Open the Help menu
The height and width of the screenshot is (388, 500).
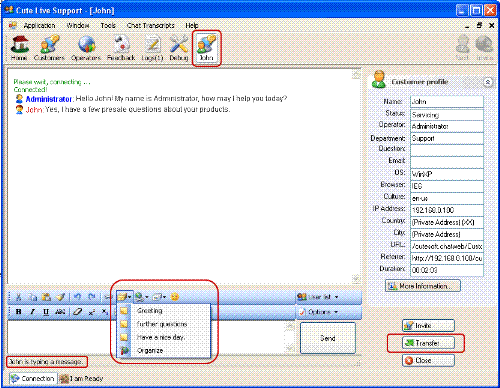click(192, 26)
